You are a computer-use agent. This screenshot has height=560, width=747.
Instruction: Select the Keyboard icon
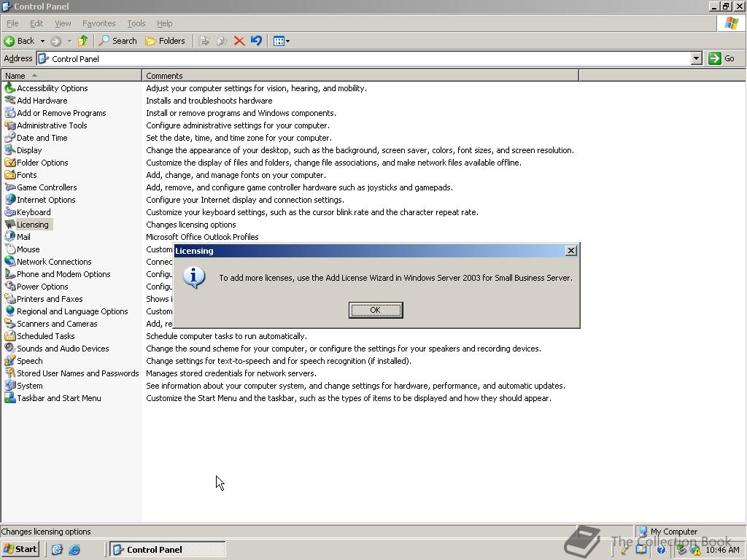tap(10, 212)
